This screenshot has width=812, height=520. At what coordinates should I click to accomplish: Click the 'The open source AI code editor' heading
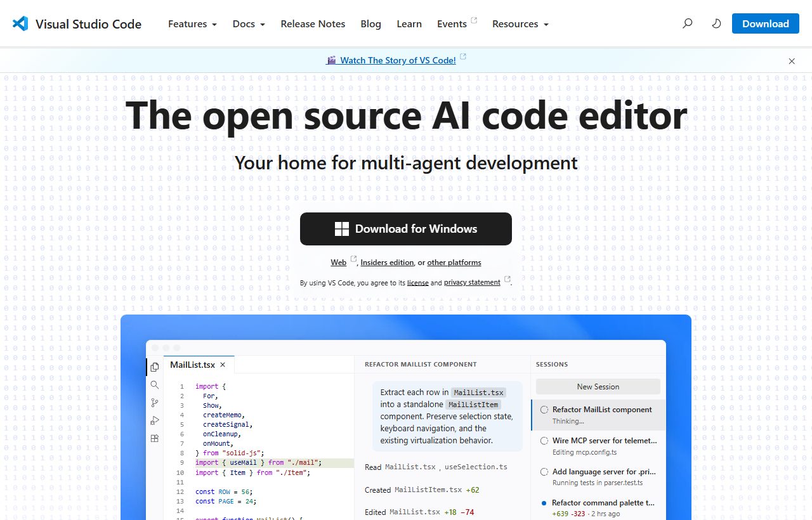406,115
